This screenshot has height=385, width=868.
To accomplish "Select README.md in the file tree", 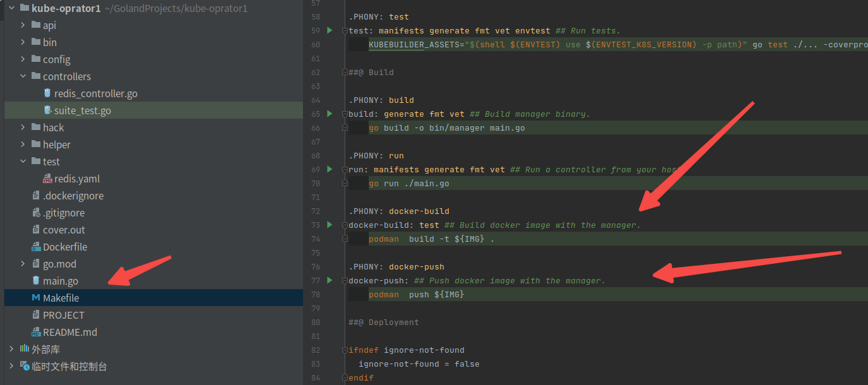I will [x=70, y=332].
